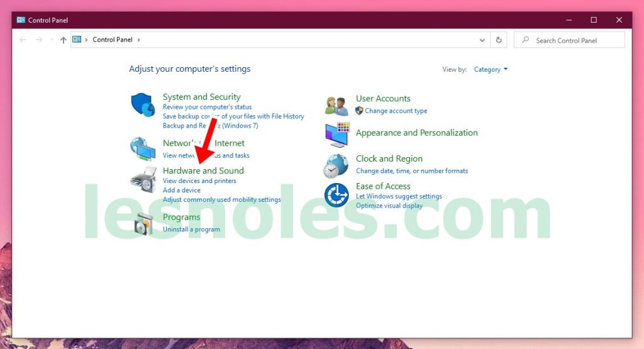The width and height of the screenshot is (644, 349).
Task: Open the Clock and Region globe icon
Action: pos(336,166)
